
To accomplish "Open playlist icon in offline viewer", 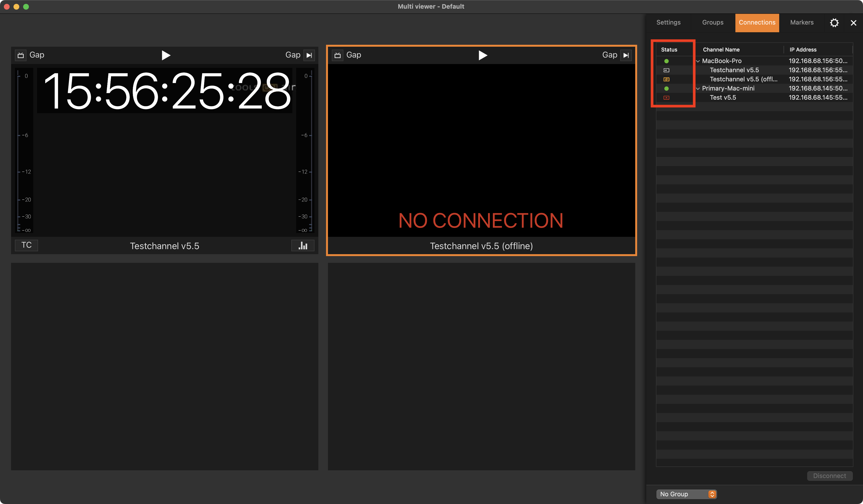I will [338, 55].
